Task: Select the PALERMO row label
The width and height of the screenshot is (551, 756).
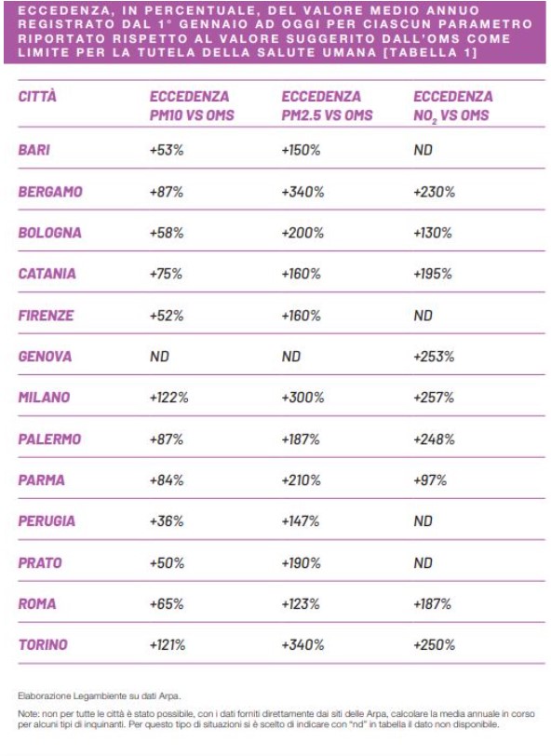Action: (49, 439)
